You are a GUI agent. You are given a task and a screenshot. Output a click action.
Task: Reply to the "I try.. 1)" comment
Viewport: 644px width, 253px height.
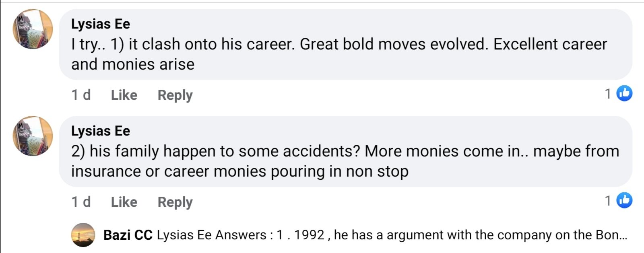click(x=175, y=95)
